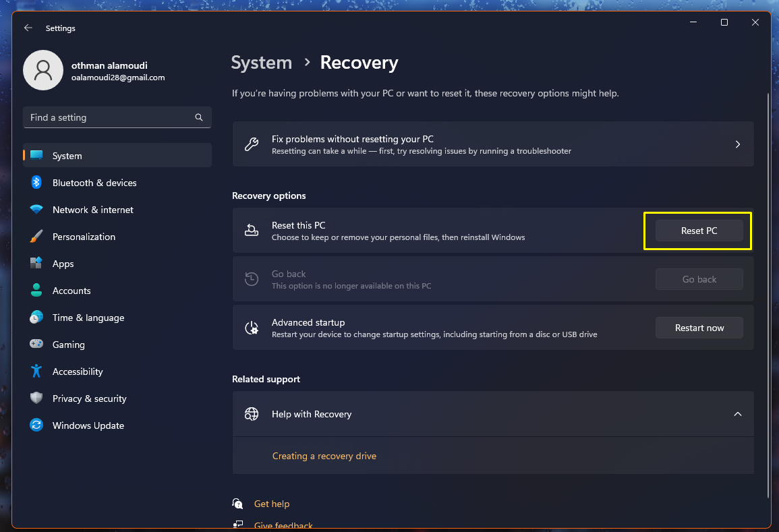Open the Creating a recovery drive link

(x=324, y=456)
